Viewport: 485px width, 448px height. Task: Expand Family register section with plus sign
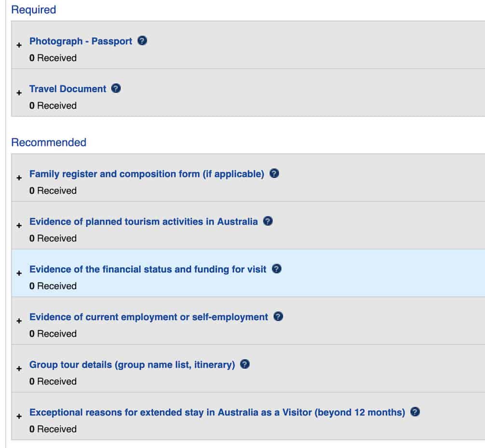[19, 178]
